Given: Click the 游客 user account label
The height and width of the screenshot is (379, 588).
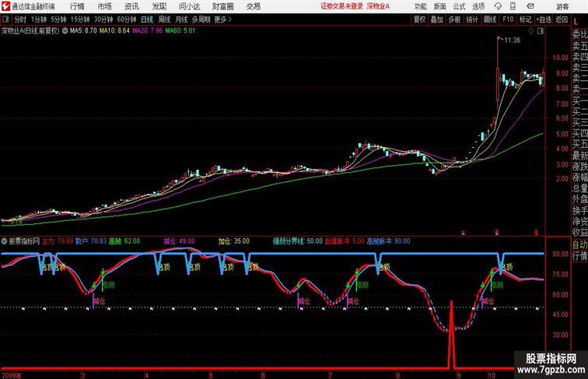Looking at the screenshot, I should pos(562,6).
